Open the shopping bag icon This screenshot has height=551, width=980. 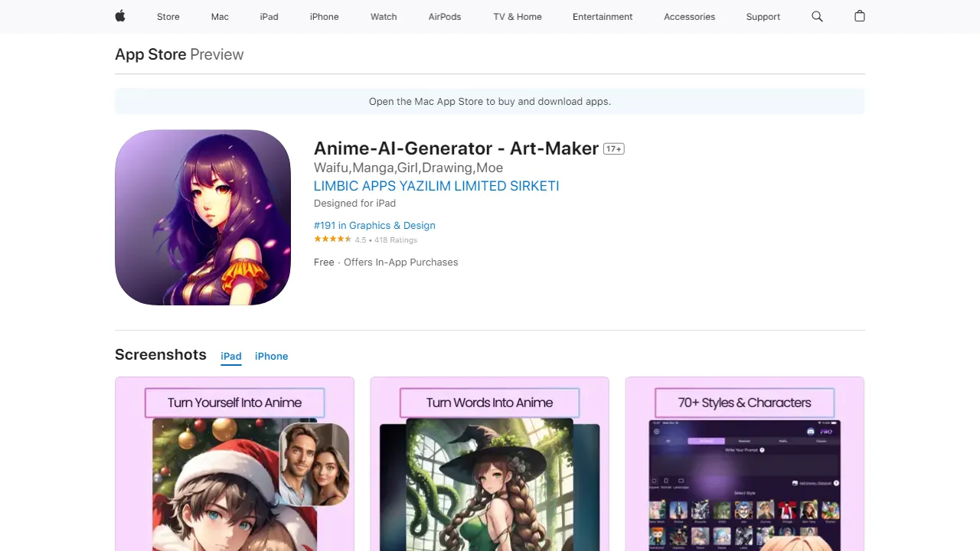860,16
